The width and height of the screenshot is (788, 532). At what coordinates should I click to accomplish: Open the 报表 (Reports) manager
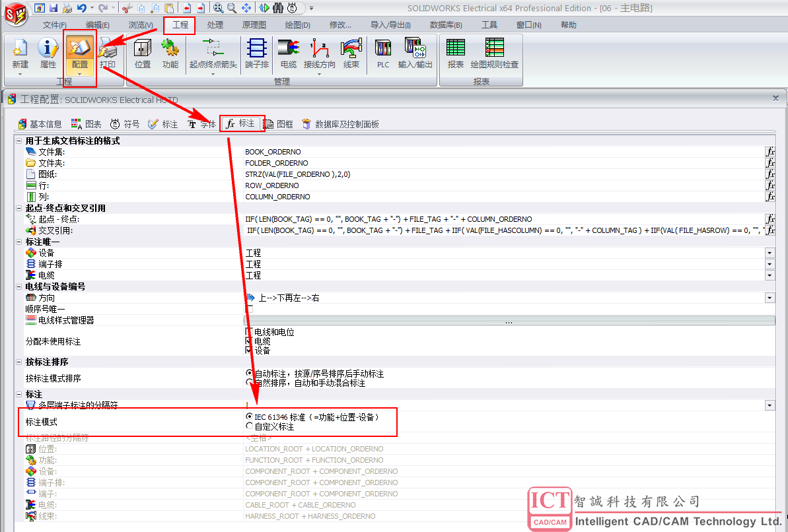(x=455, y=54)
